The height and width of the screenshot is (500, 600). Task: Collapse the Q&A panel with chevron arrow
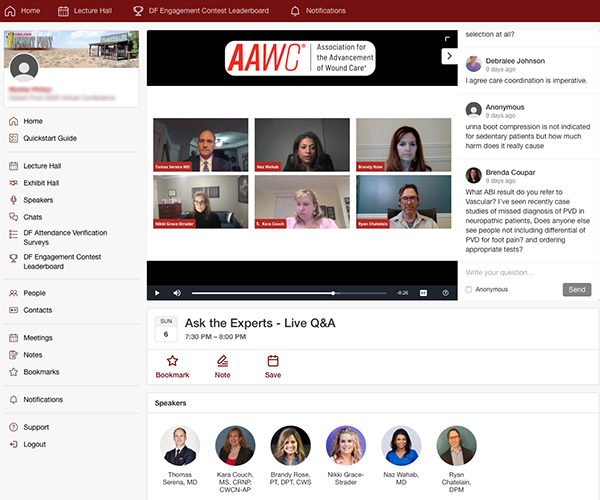click(x=450, y=56)
